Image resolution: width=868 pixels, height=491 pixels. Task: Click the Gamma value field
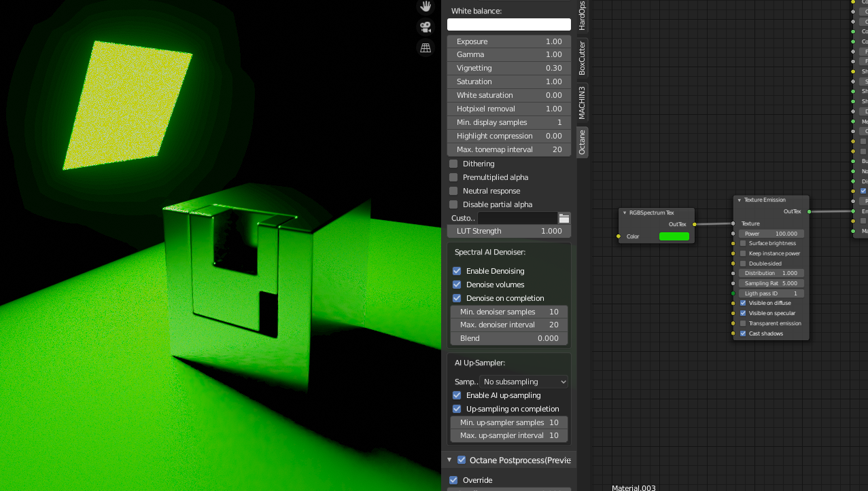[509, 54]
